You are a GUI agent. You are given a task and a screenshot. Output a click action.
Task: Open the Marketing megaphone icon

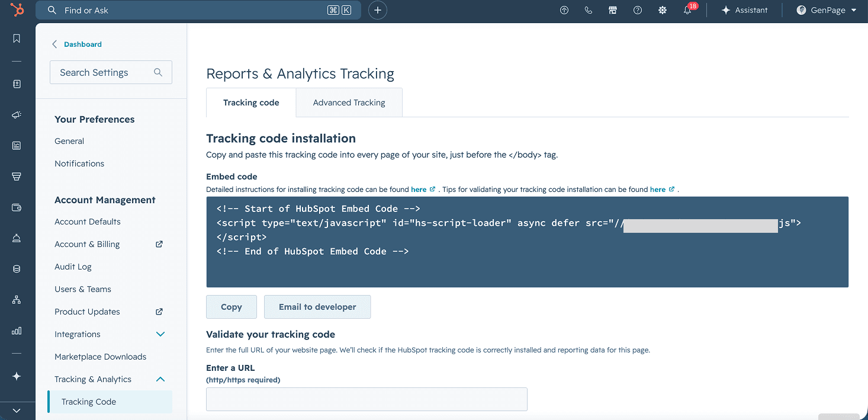coord(17,115)
